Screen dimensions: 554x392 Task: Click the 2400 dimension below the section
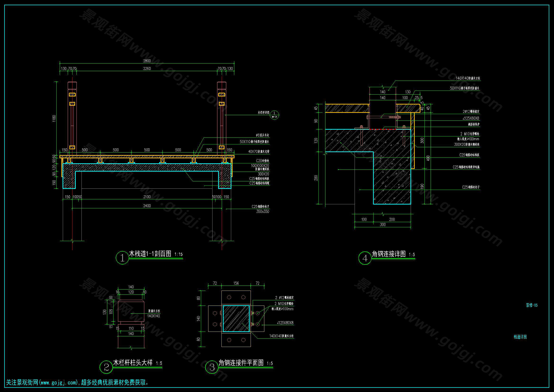147,206
